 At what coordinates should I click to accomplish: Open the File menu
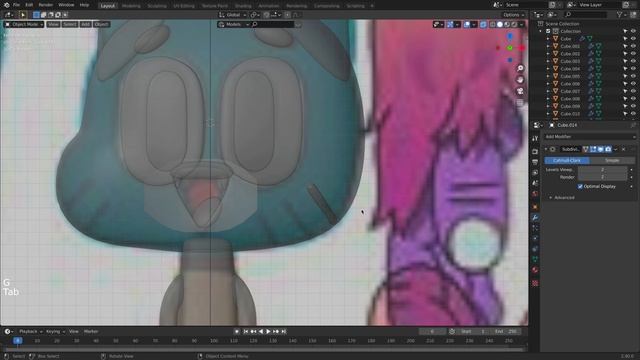(16, 5)
